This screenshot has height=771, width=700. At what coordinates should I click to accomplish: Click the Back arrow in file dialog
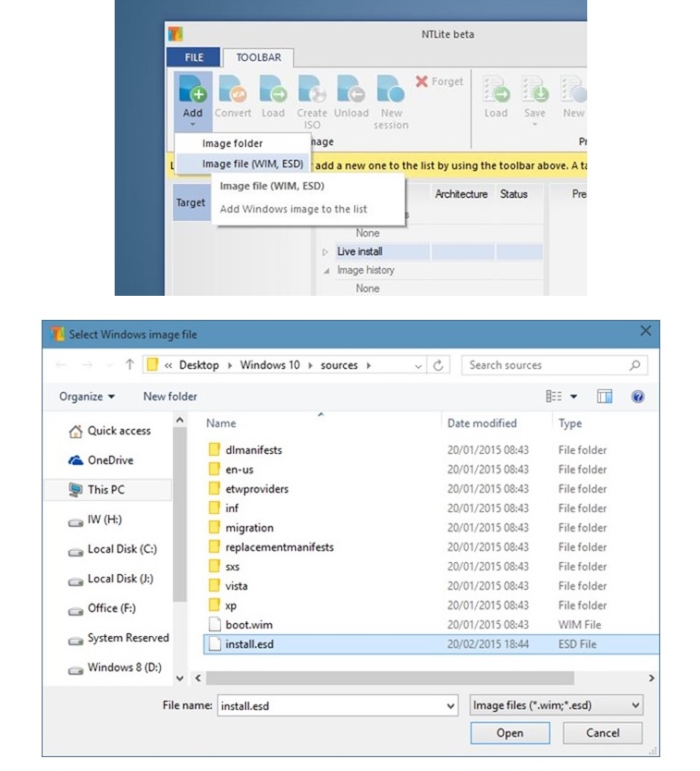click(61, 364)
